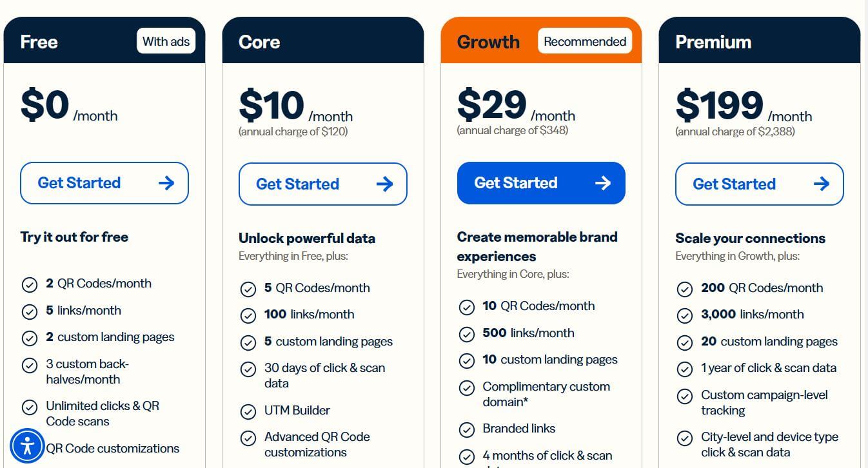Click checkmark beside Complimentary custom domain
868x468 pixels.
[466, 388]
